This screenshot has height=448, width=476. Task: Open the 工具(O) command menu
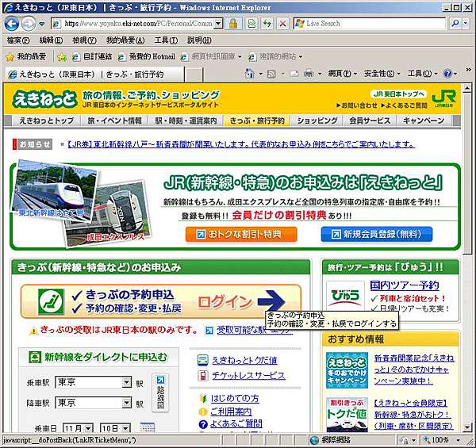coord(422,74)
